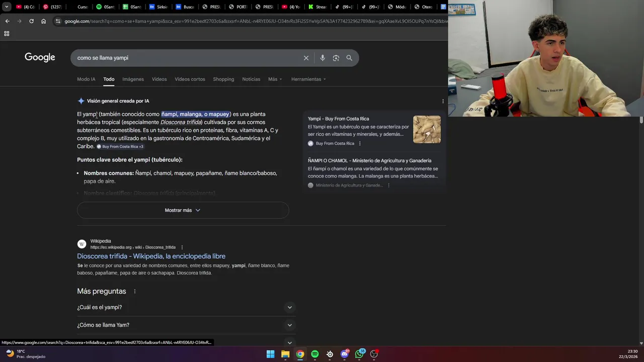
Task: Open Vídeos cortos results
Action: tap(190, 79)
